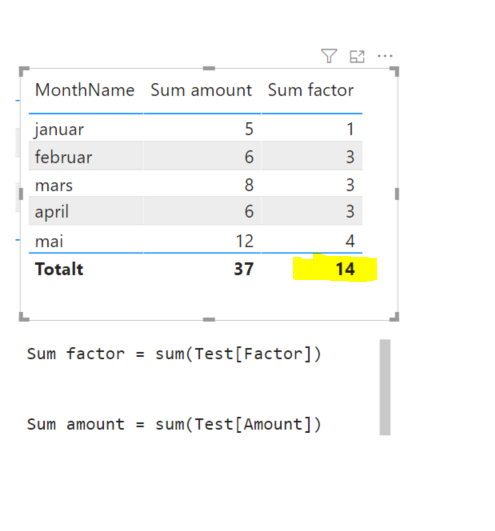Open the More options ellipsis menu
The image size is (495, 531).
(385, 56)
